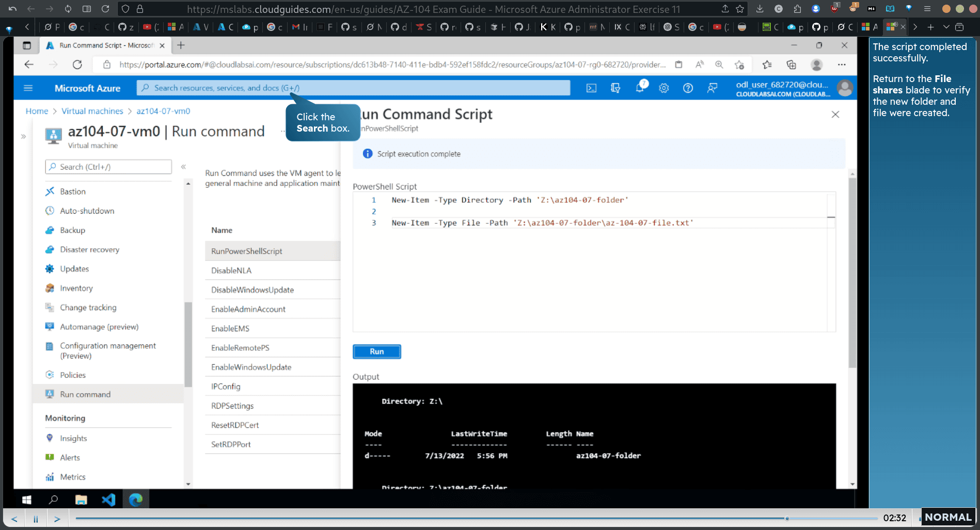Go to Home breadcrumb
Screen dimensions: 980x530
coord(37,111)
